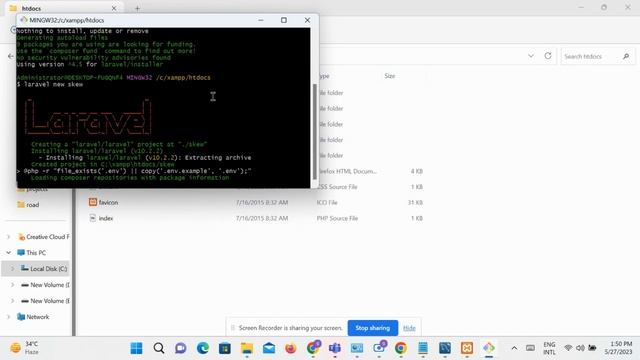Open Microsoft Teams from the taskbar
This screenshot has height=360, width=640.
335,348
